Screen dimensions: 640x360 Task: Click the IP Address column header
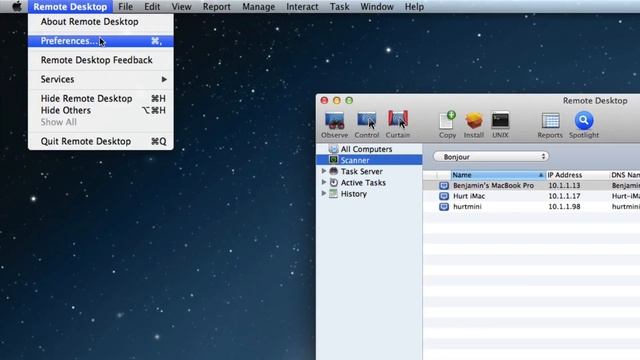[578, 175]
